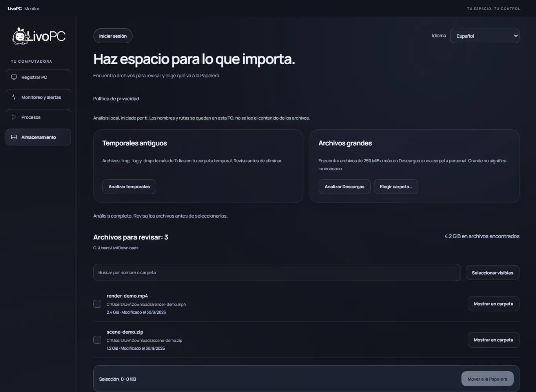Click Seleccionar visibles
Viewport: 536px width, 392px height.
[x=492, y=273]
